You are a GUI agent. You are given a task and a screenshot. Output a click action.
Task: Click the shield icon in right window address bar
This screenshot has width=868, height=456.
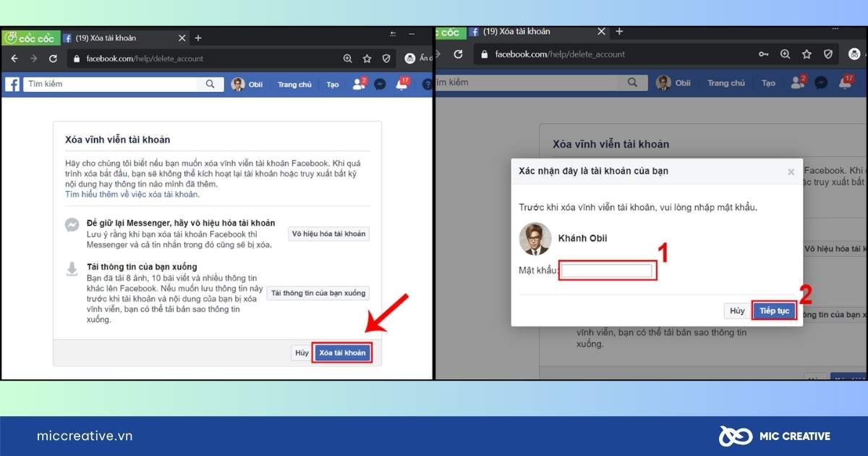click(828, 54)
